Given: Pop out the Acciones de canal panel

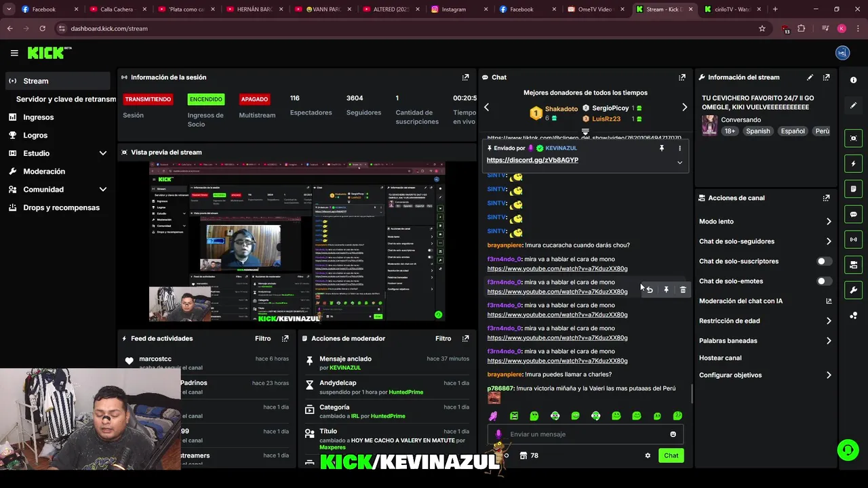Looking at the screenshot, I should coord(826,198).
